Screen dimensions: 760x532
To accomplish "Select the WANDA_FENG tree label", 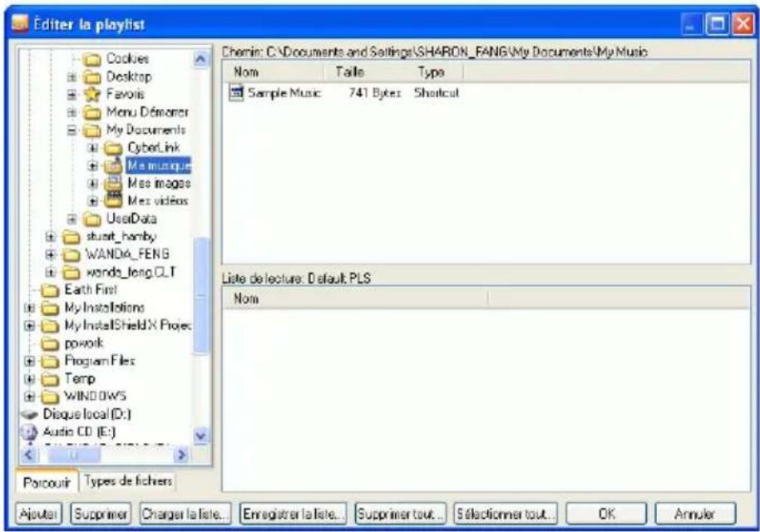I will 127,254.
